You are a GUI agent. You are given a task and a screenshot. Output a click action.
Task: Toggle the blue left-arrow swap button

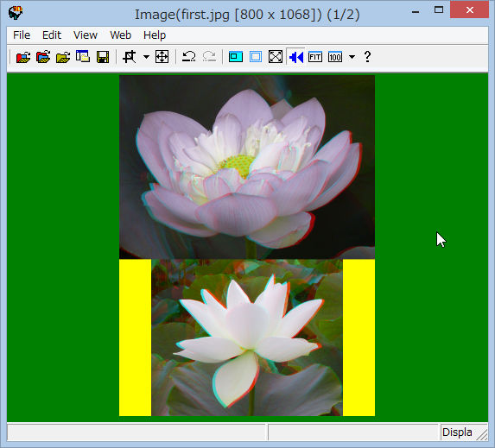[x=295, y=57]
